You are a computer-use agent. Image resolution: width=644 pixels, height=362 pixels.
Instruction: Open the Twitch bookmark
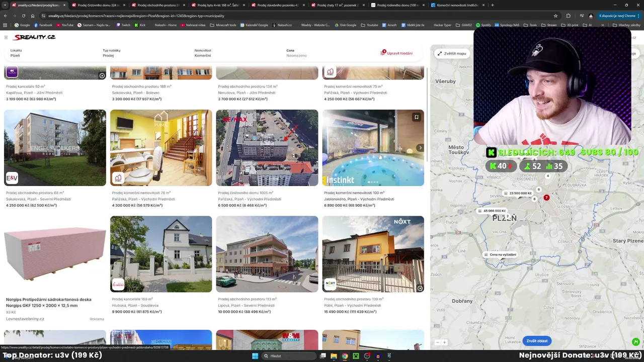pyautogui.click(x=123, y=25)
